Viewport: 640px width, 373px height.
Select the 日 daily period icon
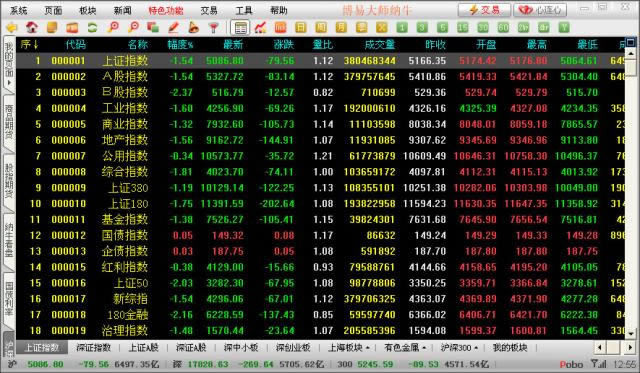[300, 28]
